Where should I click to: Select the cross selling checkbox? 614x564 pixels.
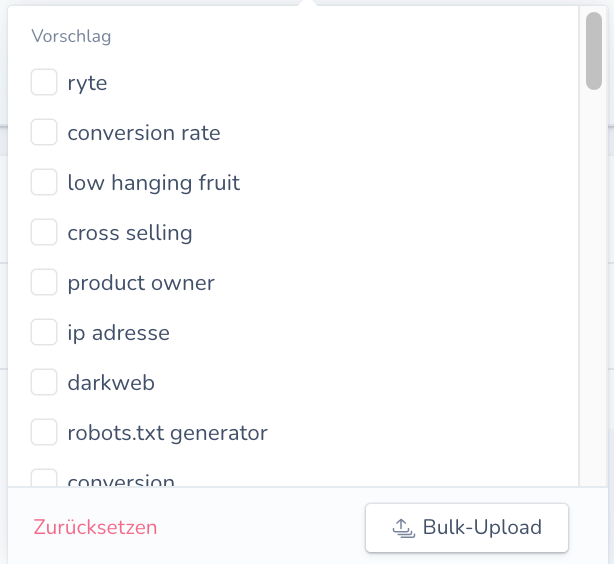click(x=44, y=232)
